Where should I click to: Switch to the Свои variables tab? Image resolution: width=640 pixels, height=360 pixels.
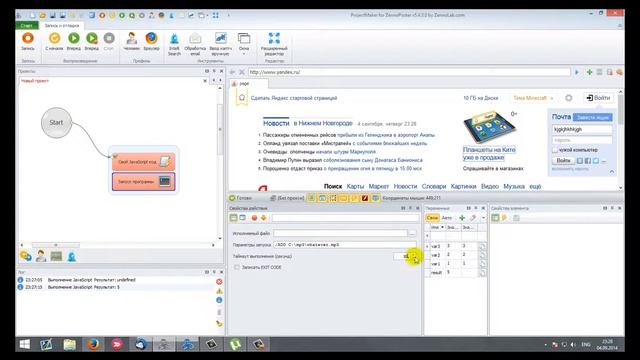432,218
